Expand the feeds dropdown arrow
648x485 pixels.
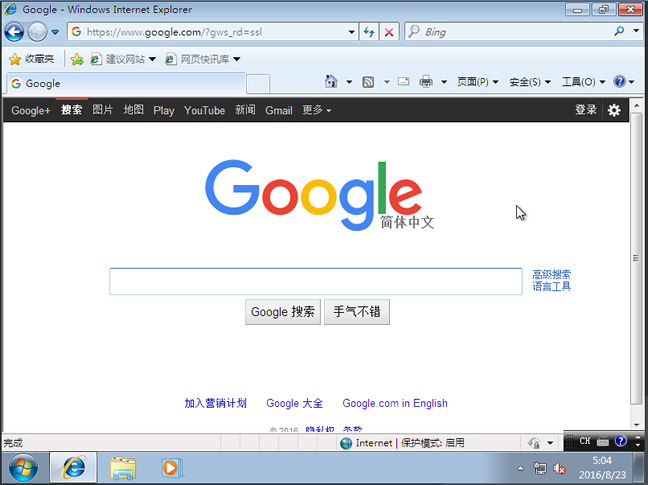(x=386, y=82)
